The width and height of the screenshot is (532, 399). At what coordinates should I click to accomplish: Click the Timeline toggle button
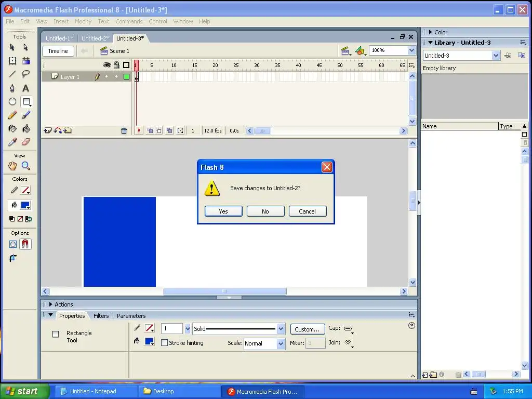pos(58,51)
